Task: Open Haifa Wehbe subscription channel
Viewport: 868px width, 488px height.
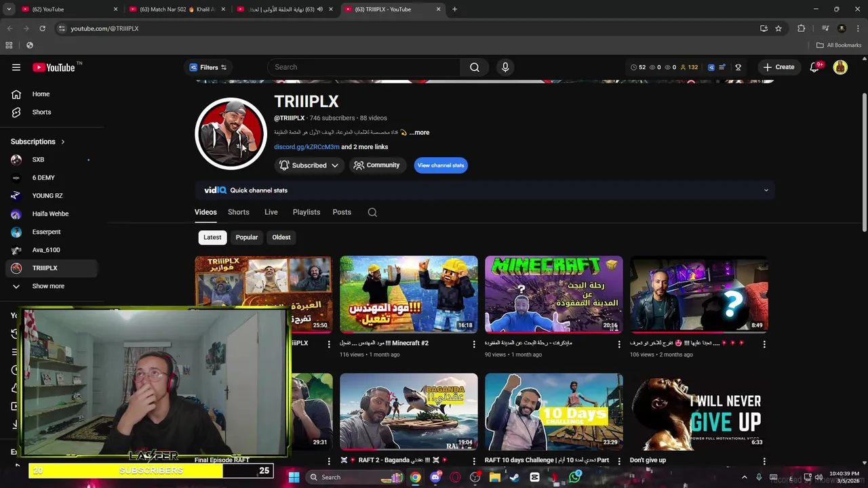Action: point(52,214)
